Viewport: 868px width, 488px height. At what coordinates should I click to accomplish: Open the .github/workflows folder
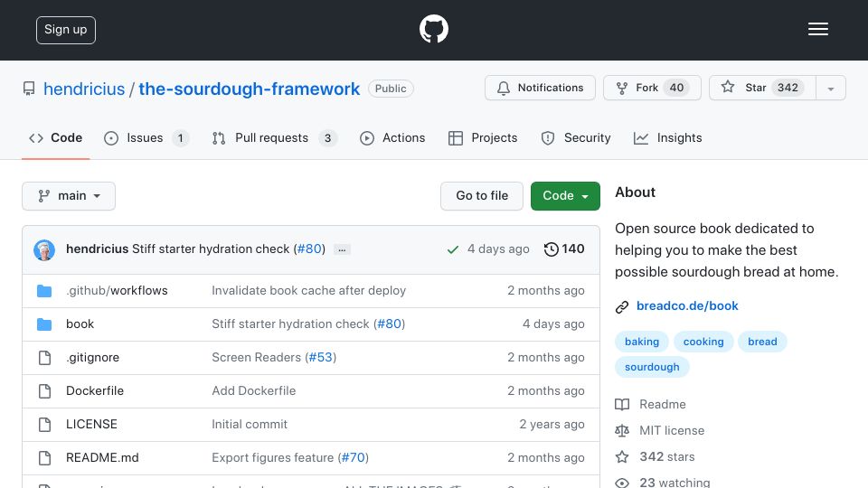pos(117,290)
